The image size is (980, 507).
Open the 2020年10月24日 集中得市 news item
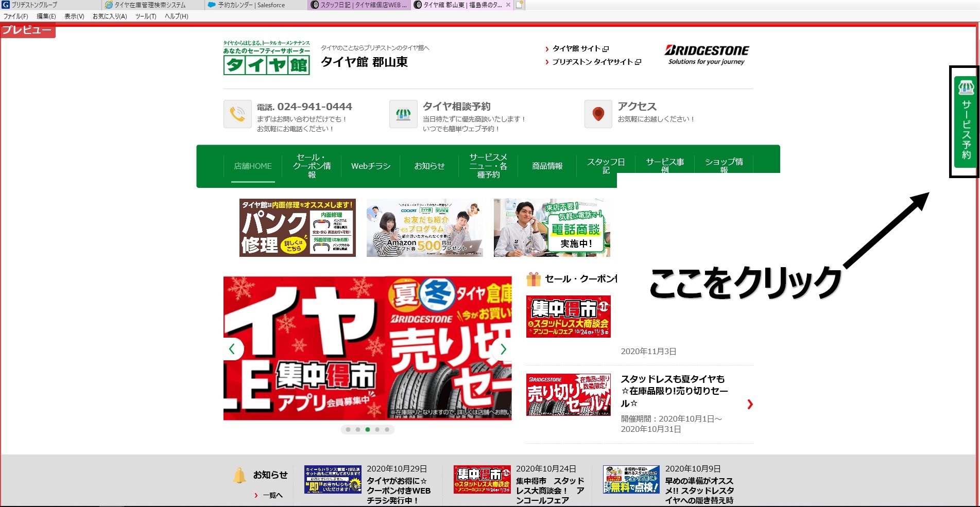(550, 491)
